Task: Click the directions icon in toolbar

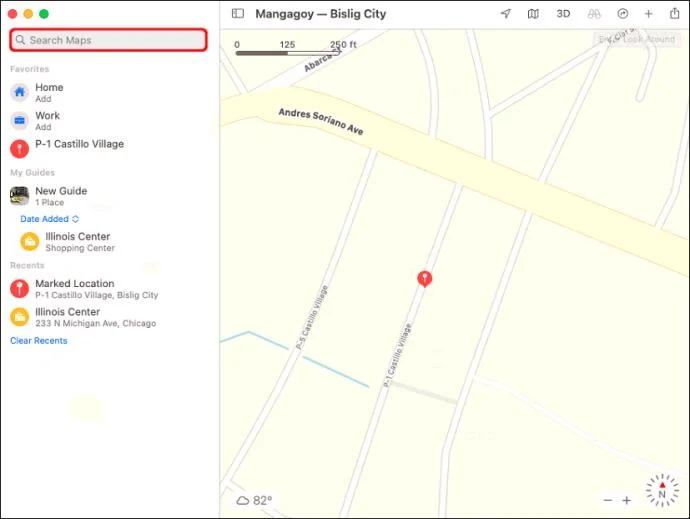Action: 622,14
